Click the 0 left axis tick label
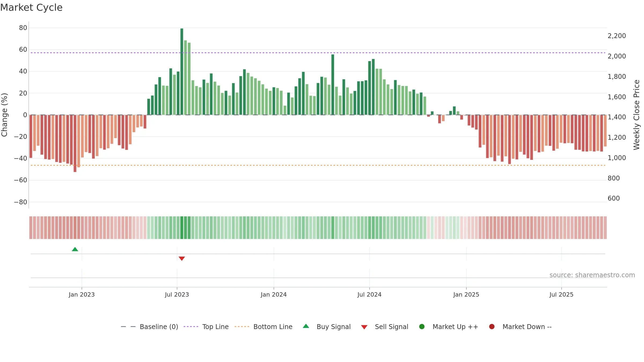644x362 pixels. point(25,115)
